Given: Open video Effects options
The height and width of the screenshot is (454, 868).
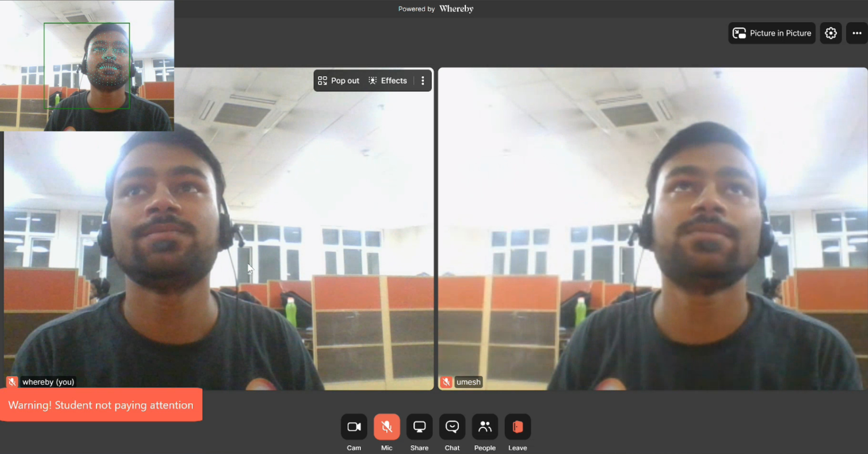Looking at the screenshot, I should click(388, 81).
